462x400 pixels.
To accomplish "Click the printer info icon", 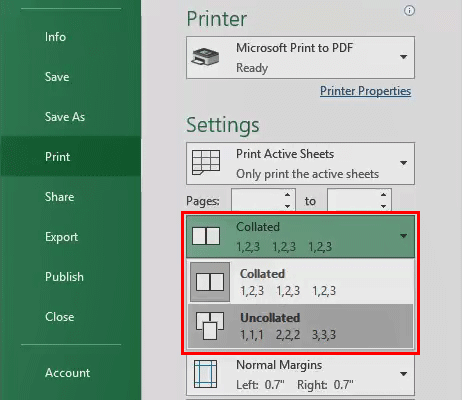I will (409, 11).
